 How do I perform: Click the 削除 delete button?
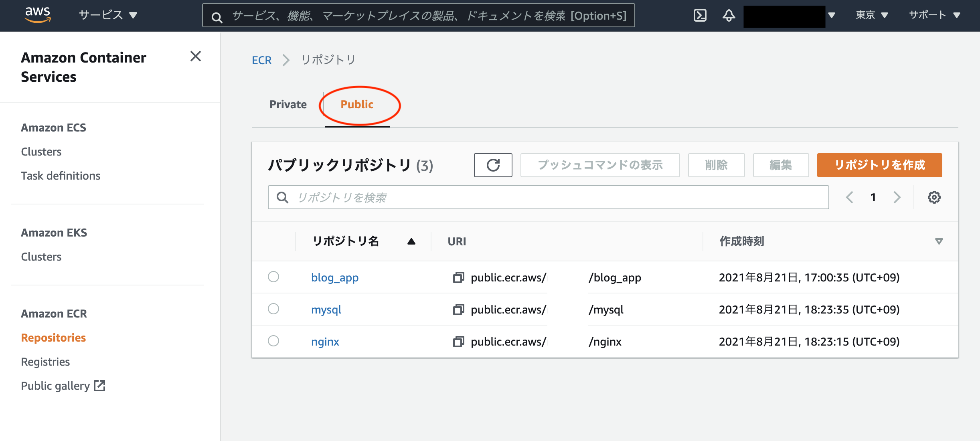click(716, 165)
